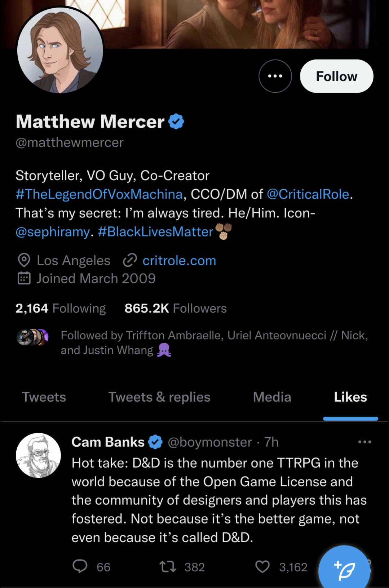Open the @sephiramy profile mention
This screenshot has height=588, width=389.
coord(53,232)
